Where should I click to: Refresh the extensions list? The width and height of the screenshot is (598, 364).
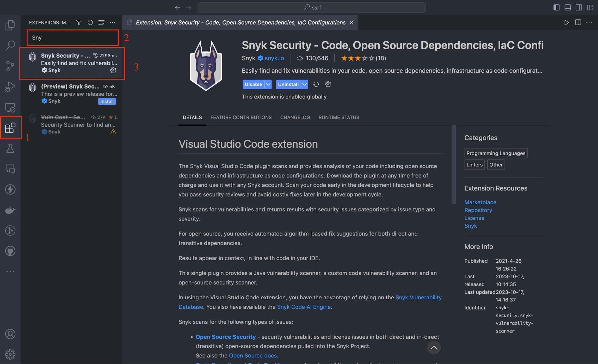click(x=90, y=22)
